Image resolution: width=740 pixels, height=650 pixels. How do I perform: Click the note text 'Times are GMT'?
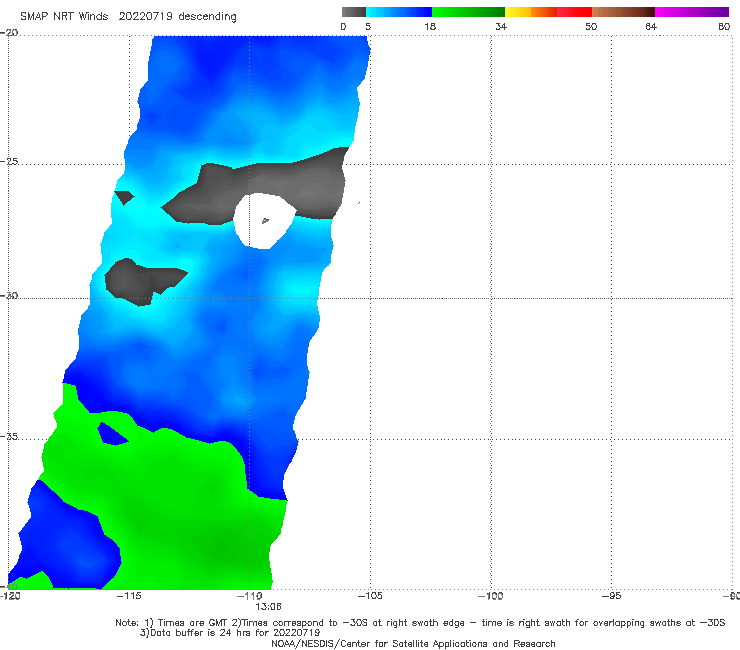(192, 623)
